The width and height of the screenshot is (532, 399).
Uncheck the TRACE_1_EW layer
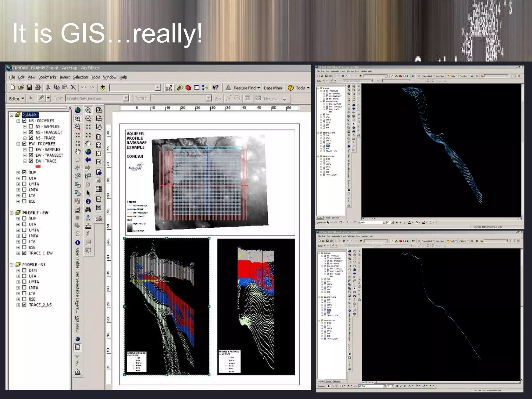(x=24, y=253)
